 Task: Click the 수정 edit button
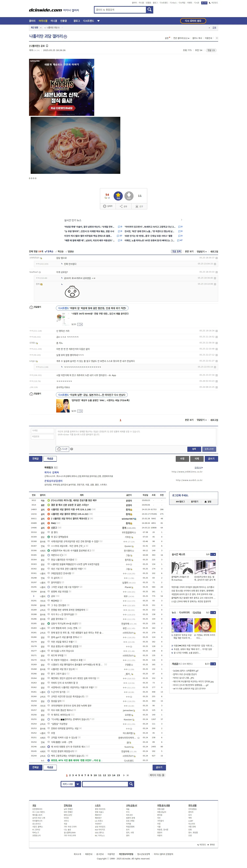182,459
